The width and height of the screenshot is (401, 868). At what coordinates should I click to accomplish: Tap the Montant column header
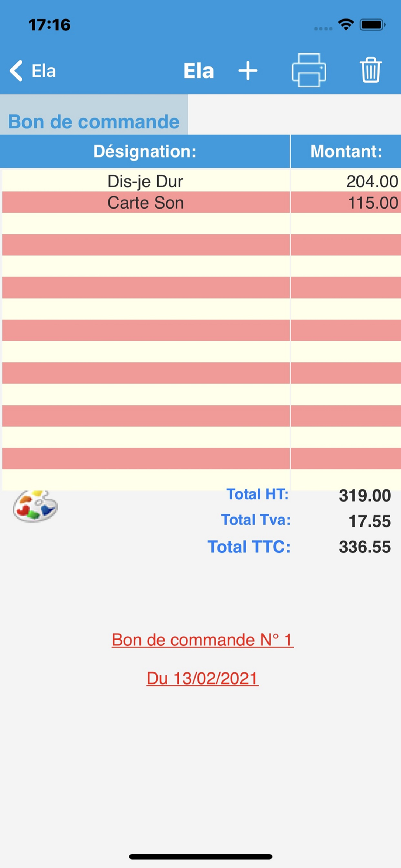346,151
